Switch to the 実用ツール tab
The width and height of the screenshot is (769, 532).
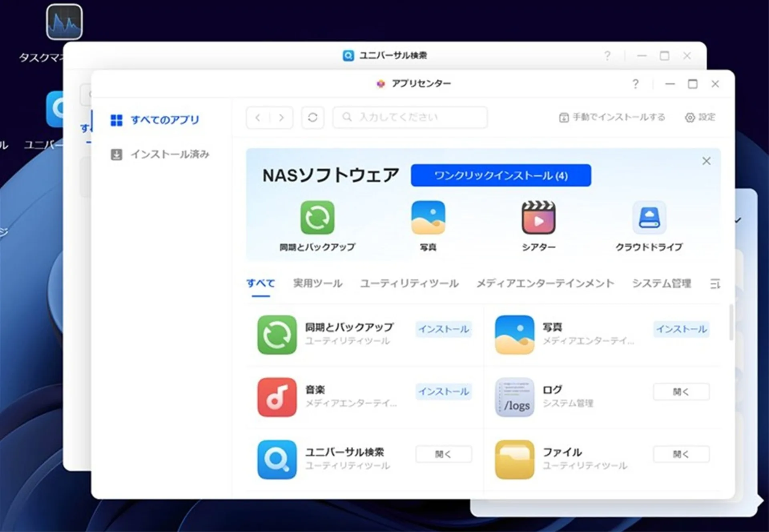pyautogui.click(x=318, y=283)
